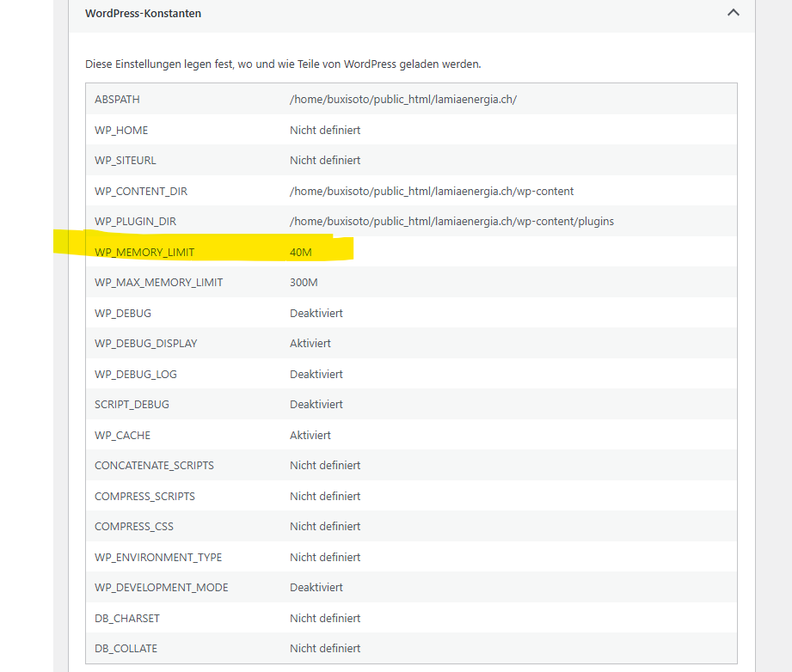Click Nicht definiert value for CONCATENATE_SCRIPTS
The height and width of the screenshot is (672, 792).
[x=325, y=466]
